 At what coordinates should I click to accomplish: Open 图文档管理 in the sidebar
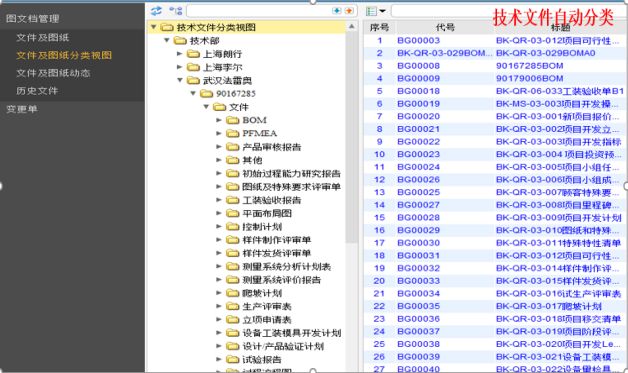[33, 18]
